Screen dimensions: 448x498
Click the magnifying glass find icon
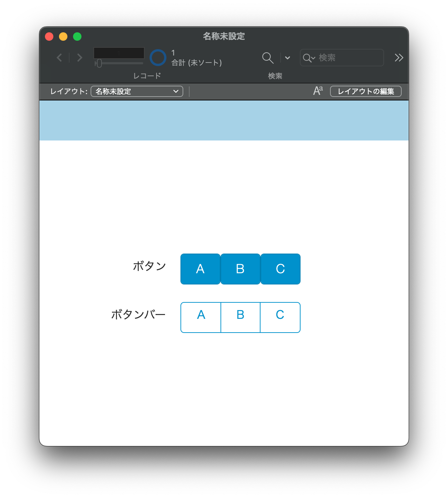pyautogui.click(x=268, y=58)
